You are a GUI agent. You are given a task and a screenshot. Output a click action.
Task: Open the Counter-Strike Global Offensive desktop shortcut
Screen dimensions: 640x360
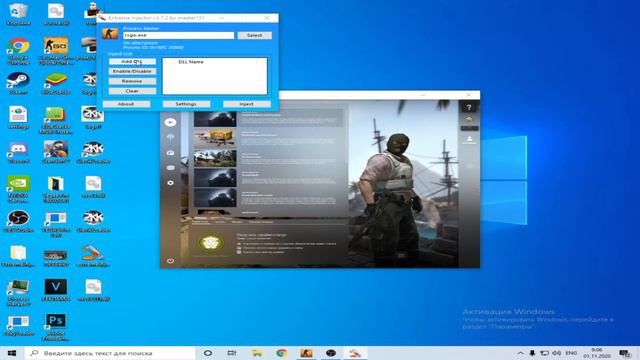tap(56, 51)
